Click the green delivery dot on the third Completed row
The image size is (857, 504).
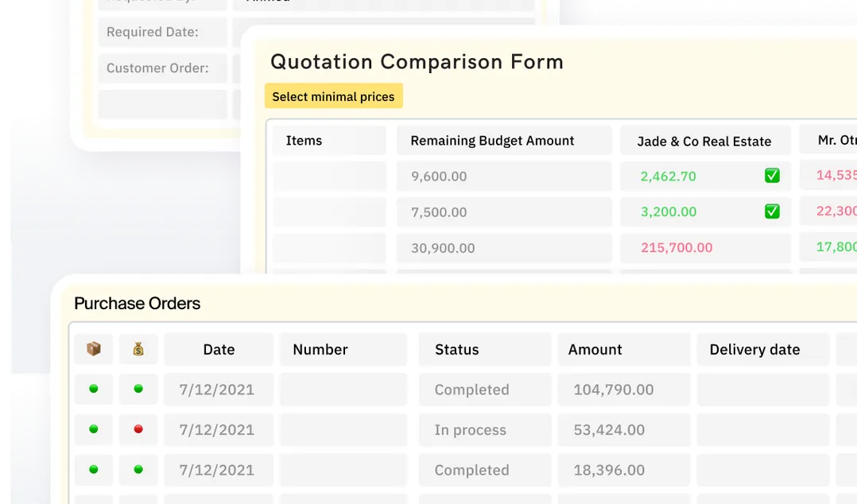point(93,470)
